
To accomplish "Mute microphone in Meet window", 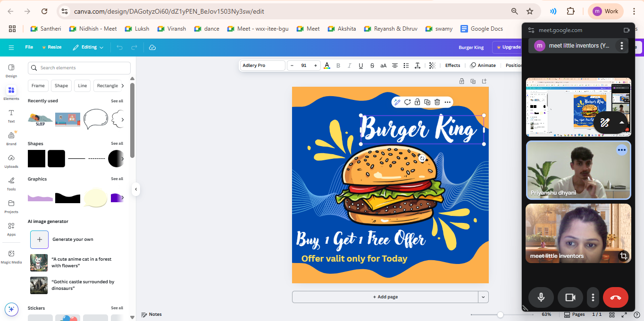I will pyautogui.click(x=541, y=297).
